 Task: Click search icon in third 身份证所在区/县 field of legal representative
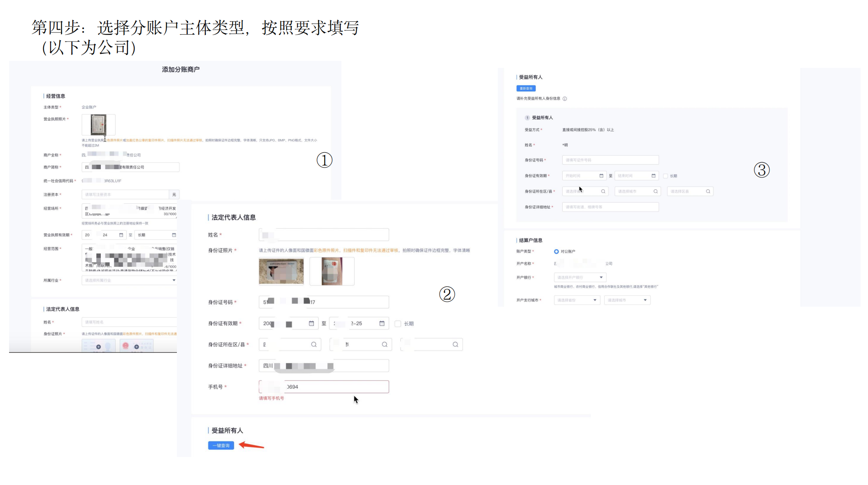point(455,345)
